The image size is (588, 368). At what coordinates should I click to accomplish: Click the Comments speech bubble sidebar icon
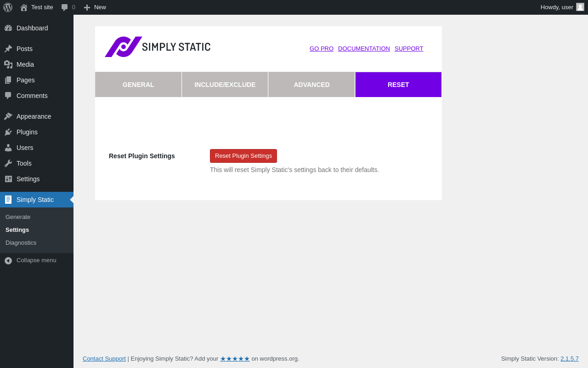8,96
